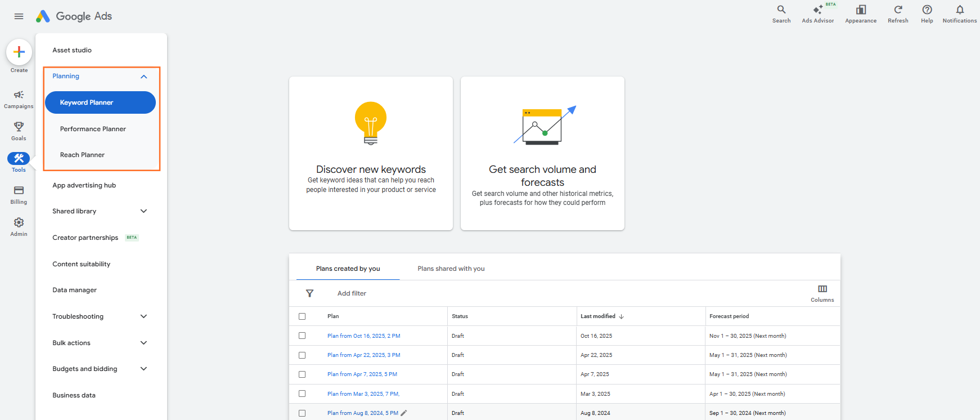Open the Notifications bell icon
This screenshot has width=980, height=420.
coord(960,10)
